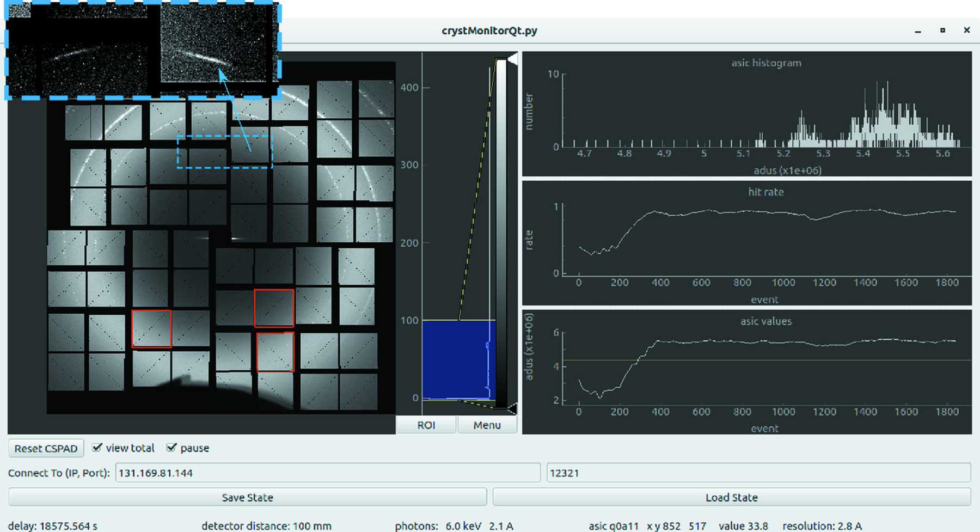Open the Menu button under the histogram
This screenshot has width=980, height=532.
click(x=487, y=425)
